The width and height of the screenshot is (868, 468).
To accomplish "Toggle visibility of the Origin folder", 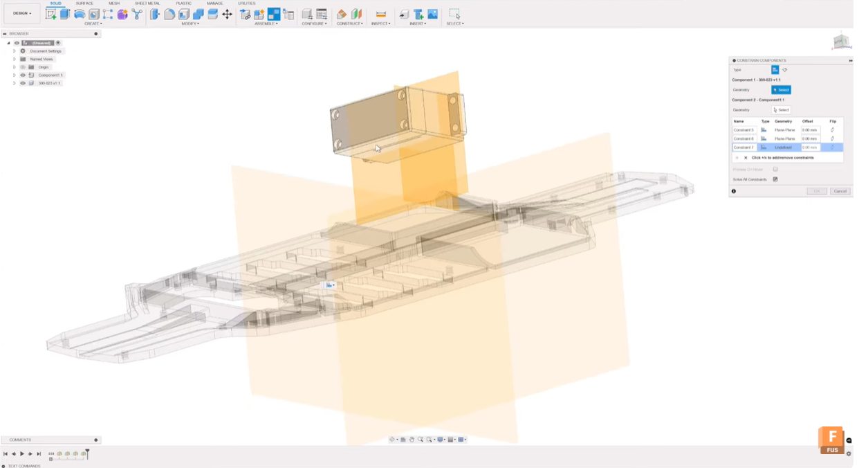I will pos(23,67).
